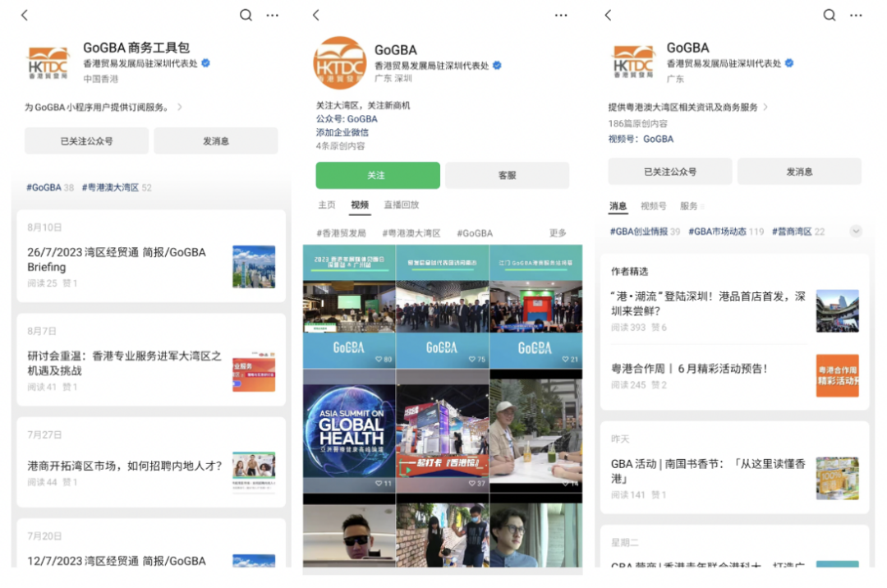Viewport: 887px width, 588px height.
Task: Open the 添加企业微信 link
Action: 342,131
